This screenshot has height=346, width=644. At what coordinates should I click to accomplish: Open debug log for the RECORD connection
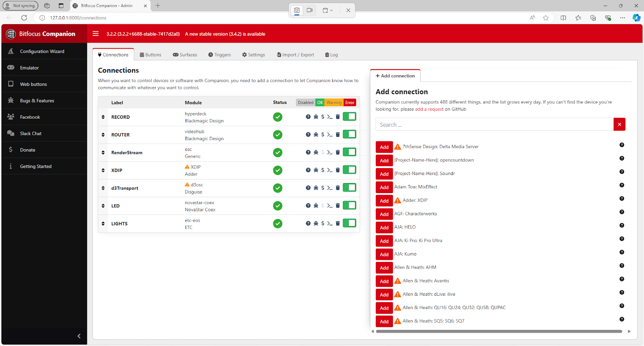click(x=316, y=117)
